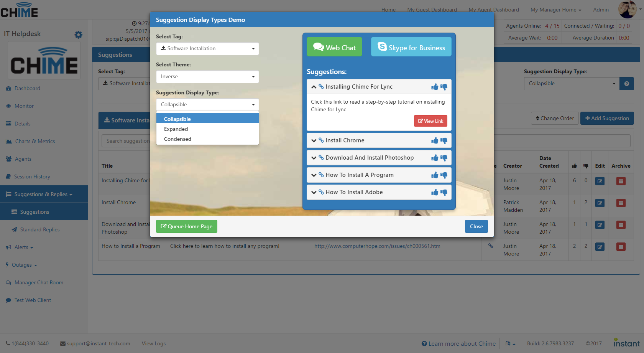The height and width of the screenshot is (353, 644).
Task: Open Charts & Metrics in sidebar
Action: pyautogui.click(x=44, y=141)
